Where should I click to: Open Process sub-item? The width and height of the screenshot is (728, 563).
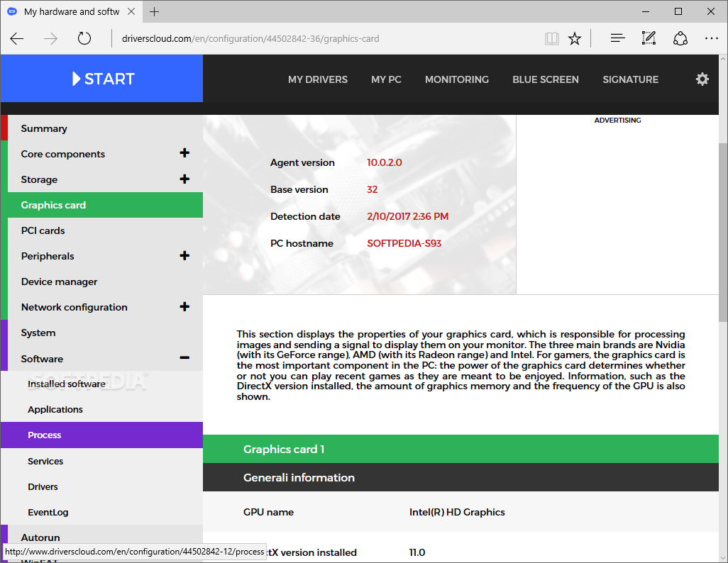pyautogui.click(x=101, y=435)
